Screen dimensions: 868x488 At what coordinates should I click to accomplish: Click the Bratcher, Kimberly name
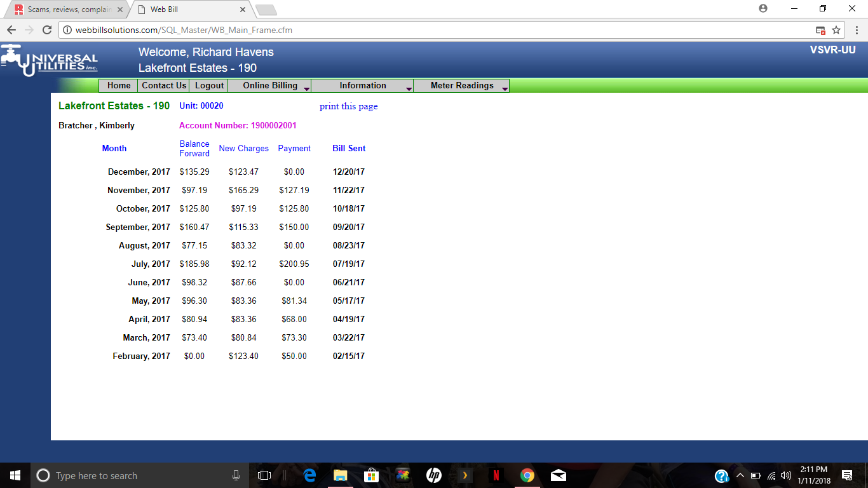tap(97, 125)
